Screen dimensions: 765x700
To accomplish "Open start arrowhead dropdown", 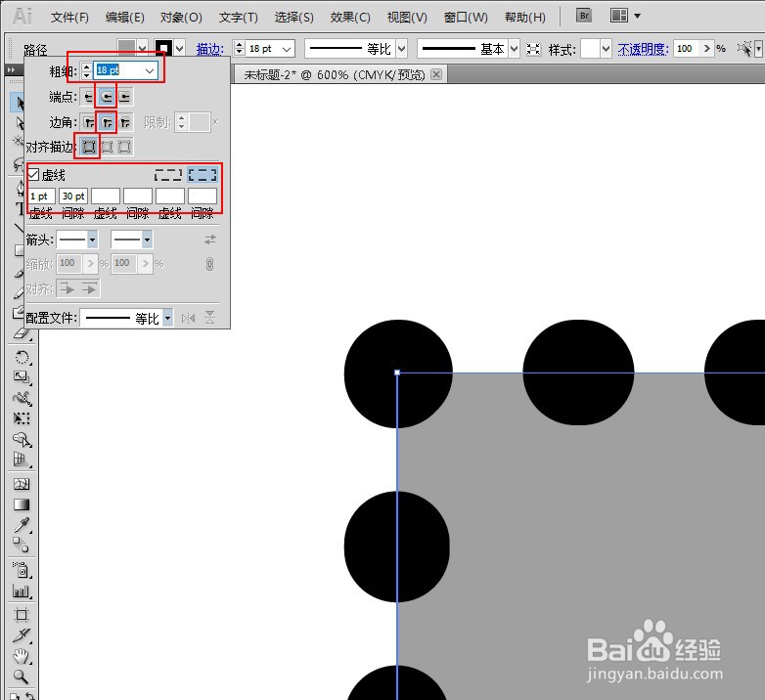I will pos(92,240).
